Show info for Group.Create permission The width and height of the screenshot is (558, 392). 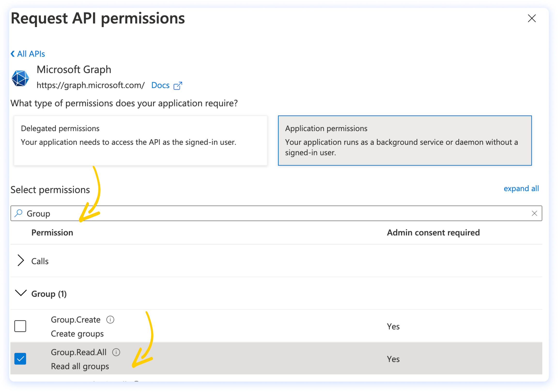point(110,320)
